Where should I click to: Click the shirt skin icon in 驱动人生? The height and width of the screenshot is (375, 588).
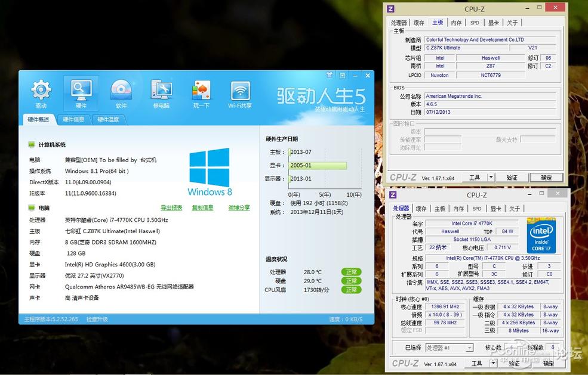pos(330,75)
